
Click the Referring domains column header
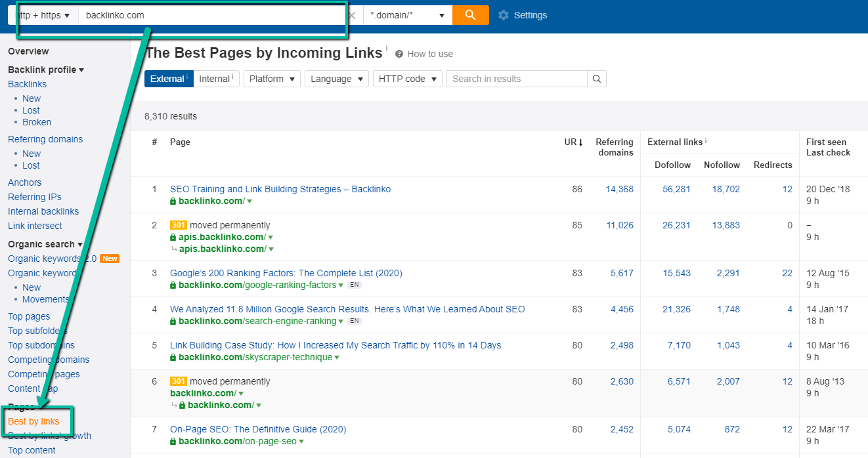coord(615,147)
